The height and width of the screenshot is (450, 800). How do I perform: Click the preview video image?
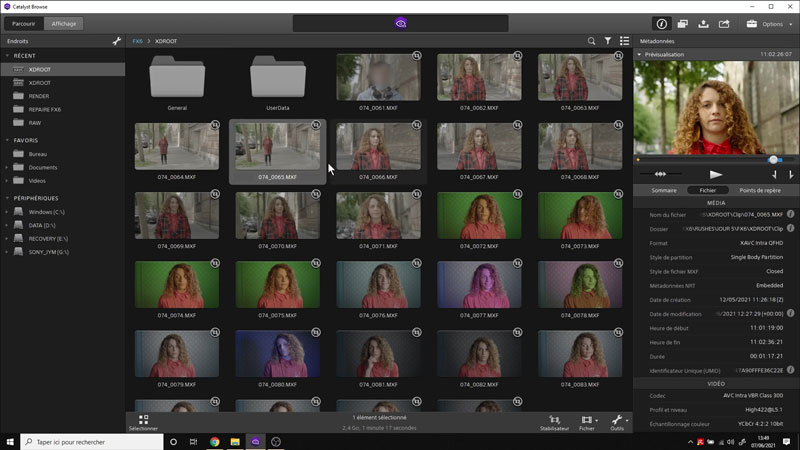pos(716,108)
